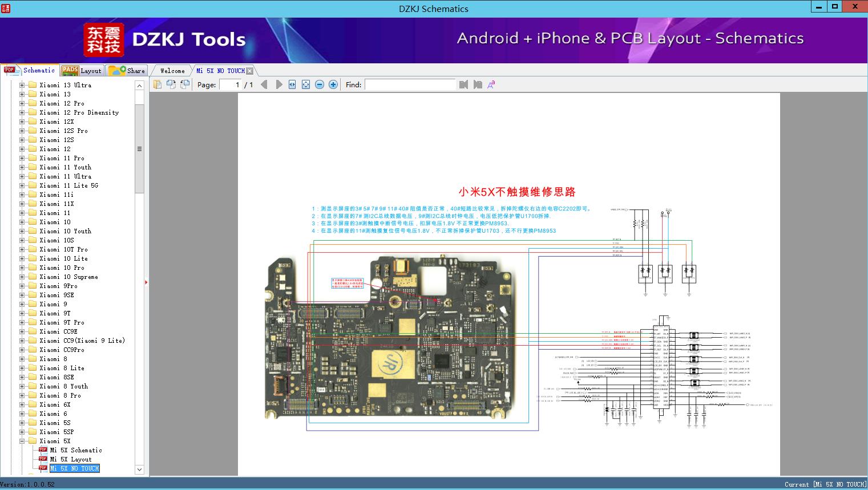Screen dimensions: 868x490
Task: Click the tree scrollbar down arrow
Action: [139, 469]
